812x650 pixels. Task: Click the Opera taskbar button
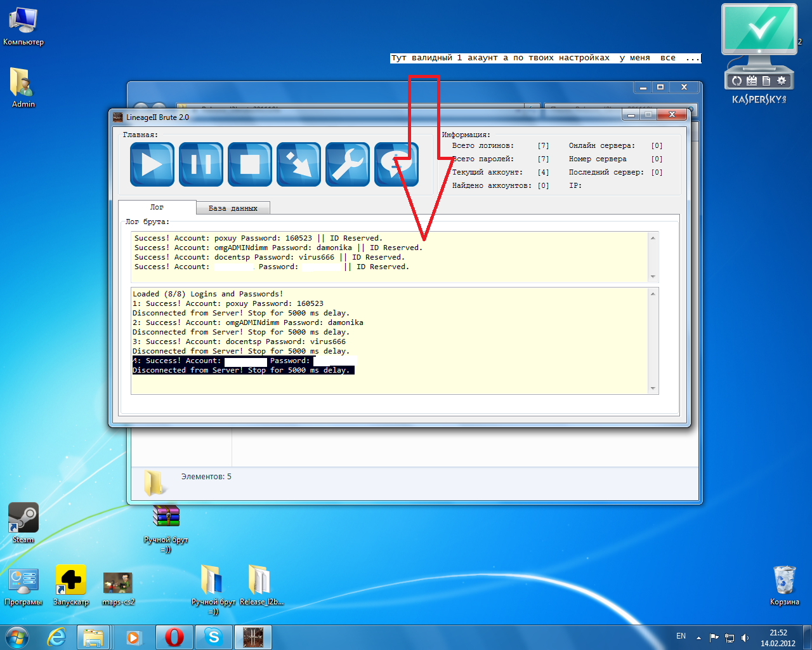pyautogui.click(x=174, y=637)
